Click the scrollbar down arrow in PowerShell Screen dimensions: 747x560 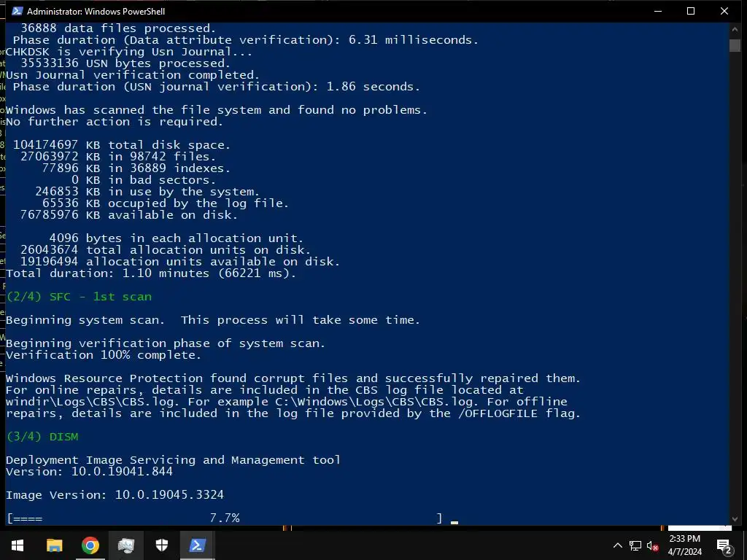[x=735, y=519]
